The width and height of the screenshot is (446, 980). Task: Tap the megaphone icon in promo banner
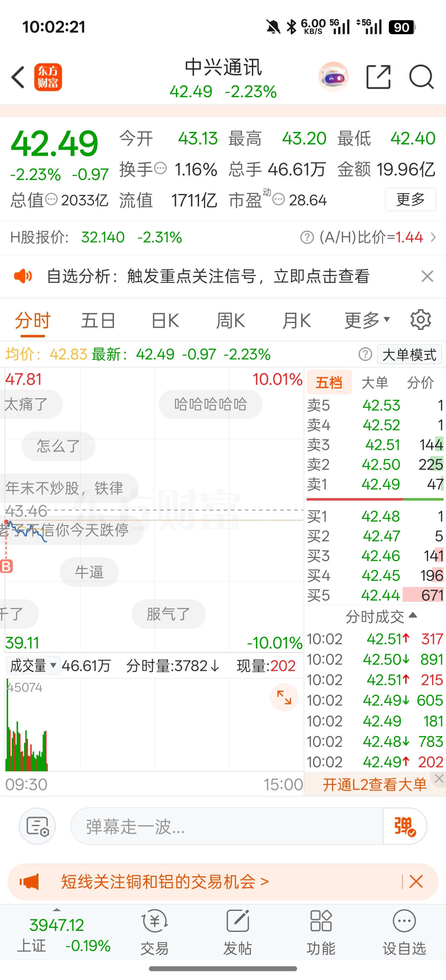click(x=30, y=881)
